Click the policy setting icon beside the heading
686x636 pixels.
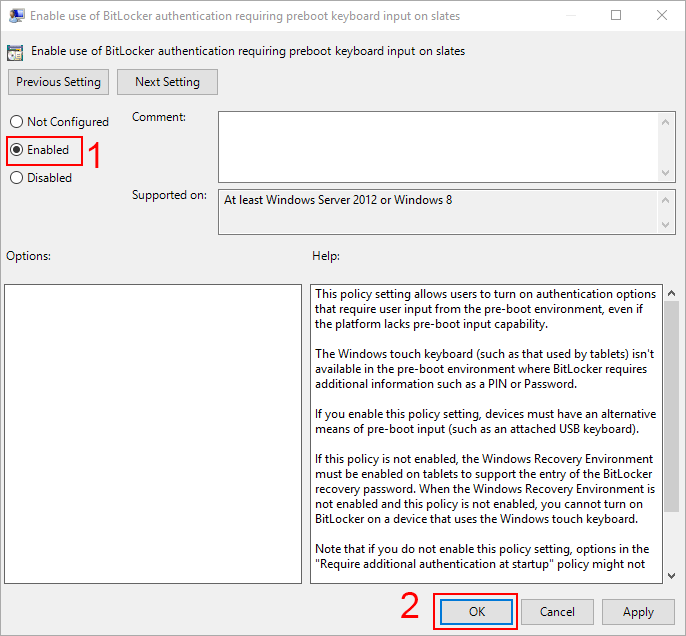(x=15, y=52)
